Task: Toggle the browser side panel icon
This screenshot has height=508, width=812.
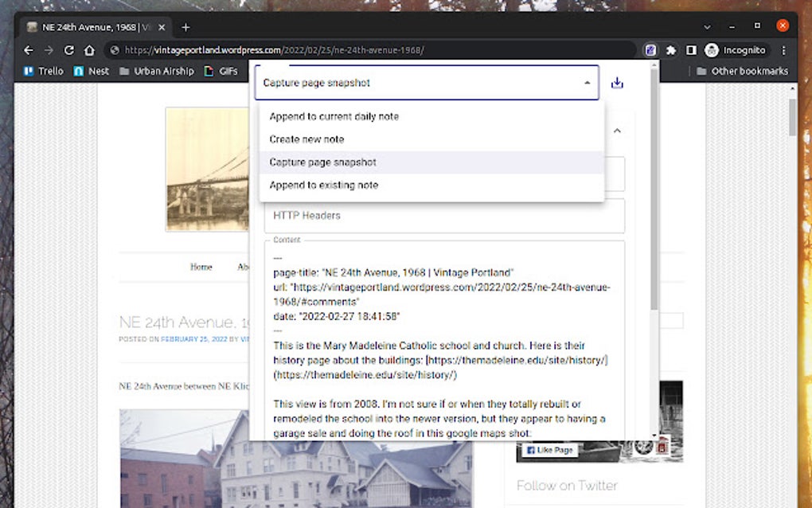Action: pyautogui.click(x=691, y=50)
